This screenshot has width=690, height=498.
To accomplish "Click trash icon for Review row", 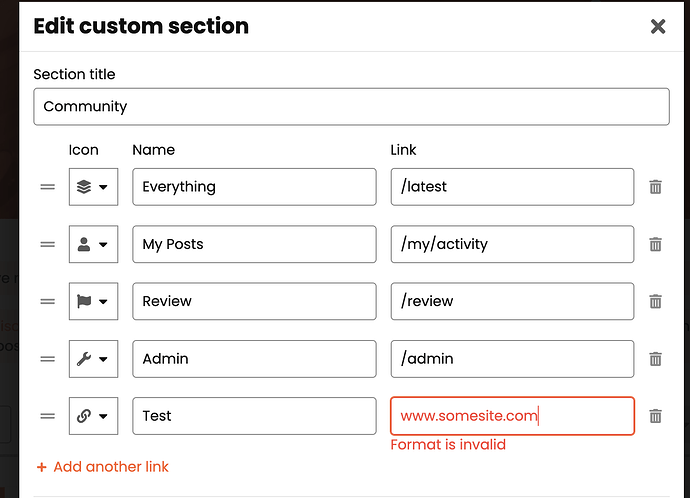I will [x=655, y=301].
